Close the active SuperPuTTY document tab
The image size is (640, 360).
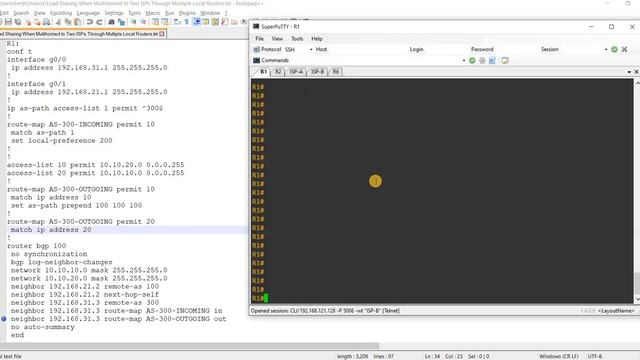point(636,72)
